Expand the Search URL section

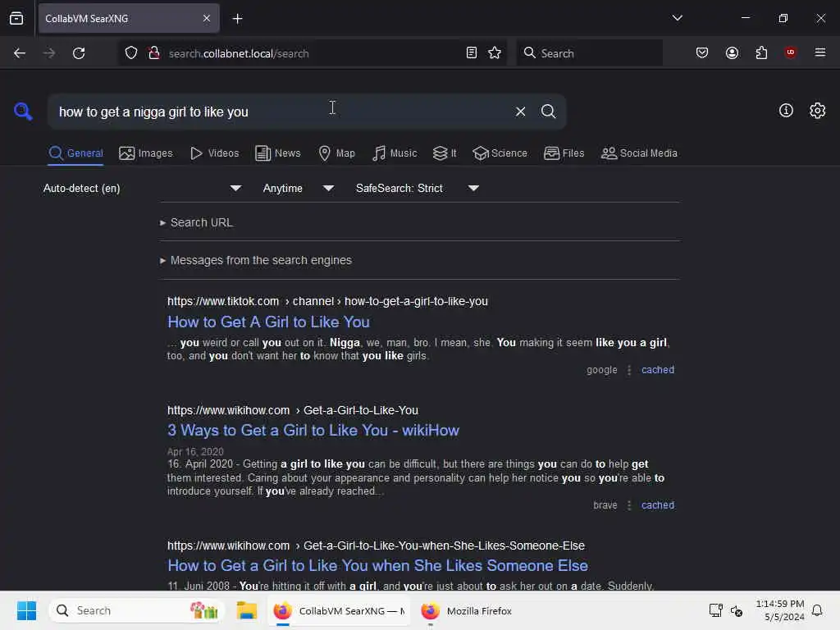pyautogui.click(x=196, y=222)
